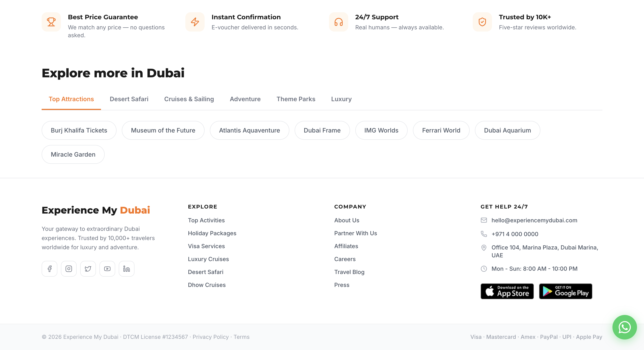Screen dimensions: 644x350
Task: Switch to the Desert Safari tab
Action: point(129,99)
